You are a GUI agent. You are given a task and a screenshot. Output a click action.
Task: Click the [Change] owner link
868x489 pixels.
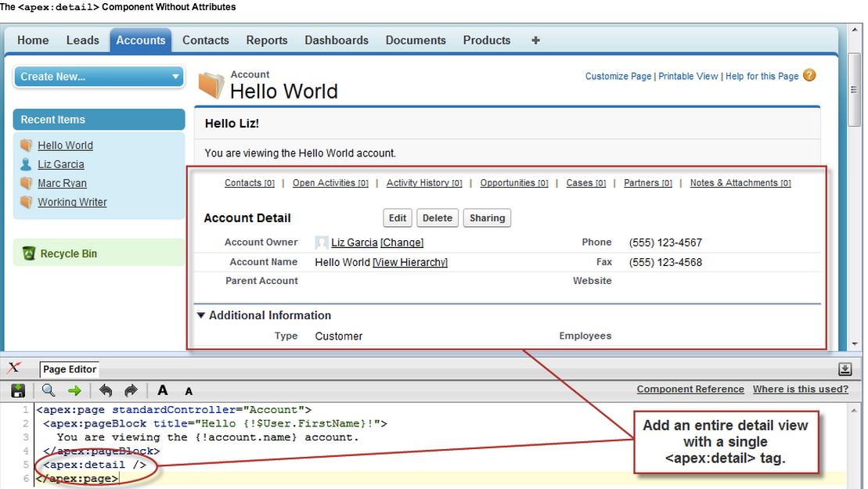(402, 243)
